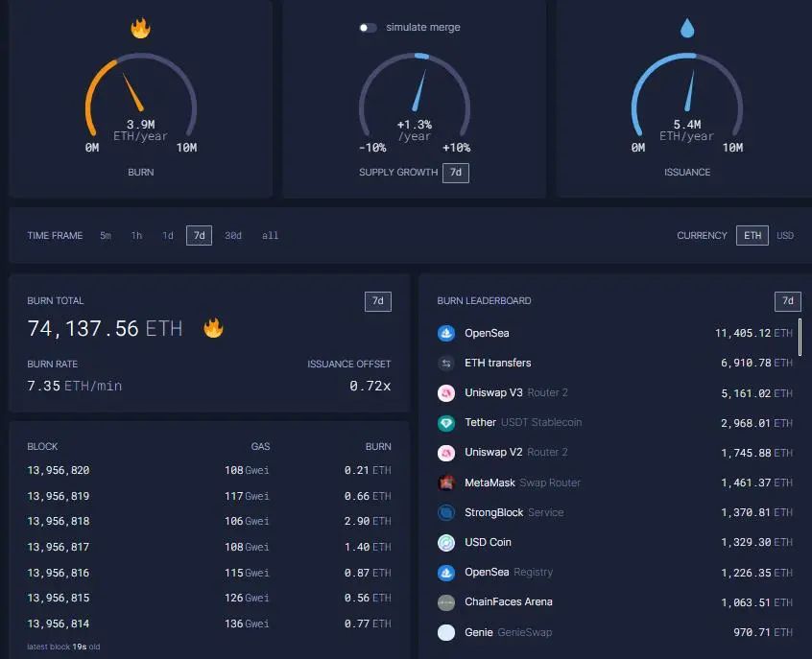Click the water drop icon above Issuance gauge
The height and width of the screenshot is (659, 812).
(x=687, y=28)
